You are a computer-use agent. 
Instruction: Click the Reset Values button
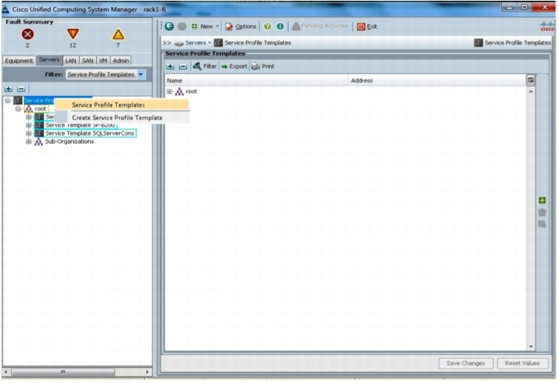point(522,363)
